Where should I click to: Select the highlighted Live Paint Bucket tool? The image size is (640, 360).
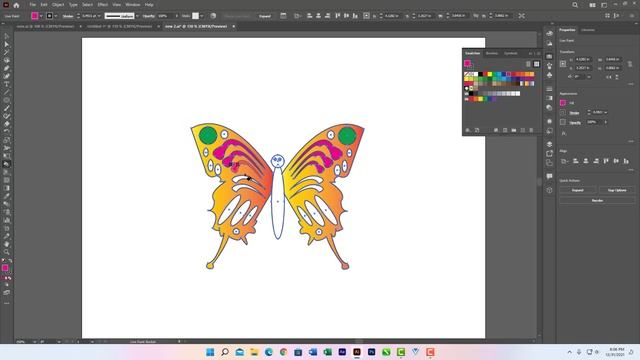(7, 164)
